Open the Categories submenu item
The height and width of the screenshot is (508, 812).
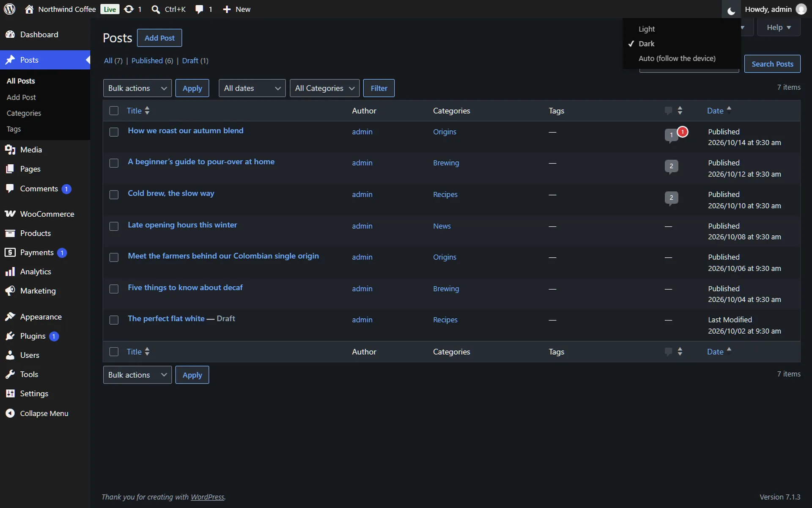24,113
